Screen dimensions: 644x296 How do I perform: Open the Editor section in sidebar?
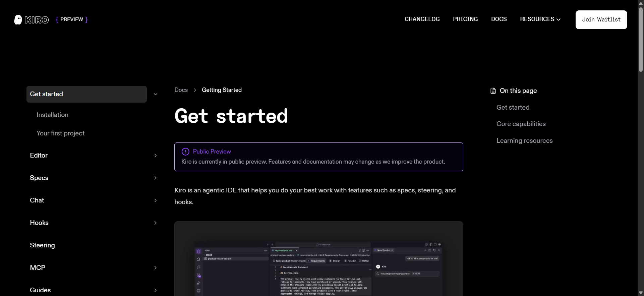(x=39, y=156)
